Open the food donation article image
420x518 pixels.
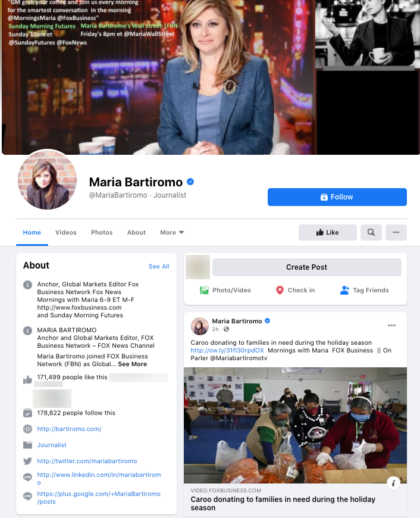tap(295, 425)
